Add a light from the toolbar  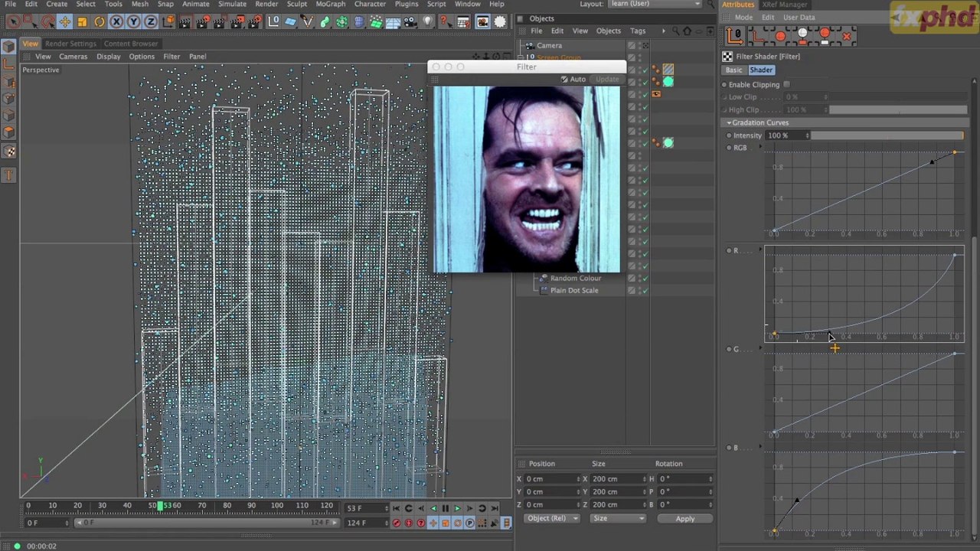coord(428,21)
